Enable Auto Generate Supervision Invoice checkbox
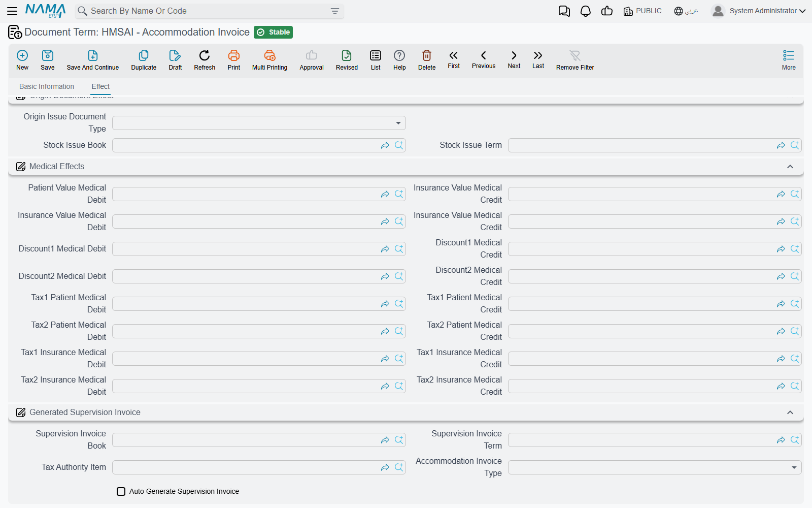Screen dimensions: 812x508 (121, 491)
